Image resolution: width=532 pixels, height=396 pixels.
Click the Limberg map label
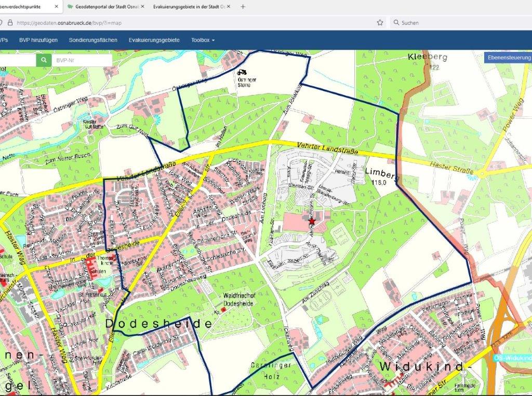tap(382, 173)
